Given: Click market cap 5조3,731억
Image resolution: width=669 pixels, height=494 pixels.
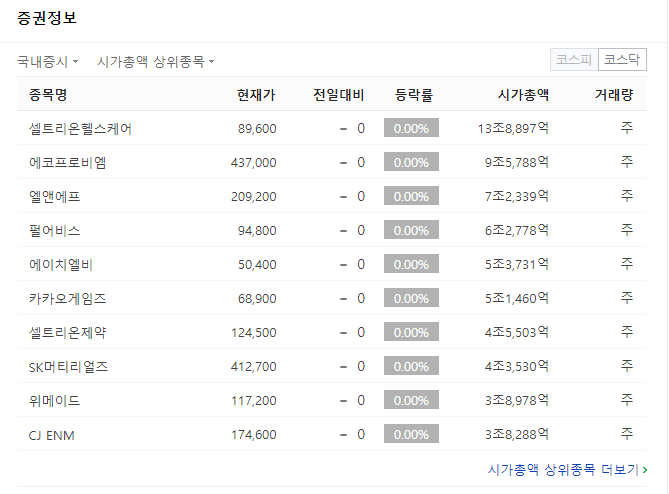Looking at the screenshot, I should [x=517, y=264].
